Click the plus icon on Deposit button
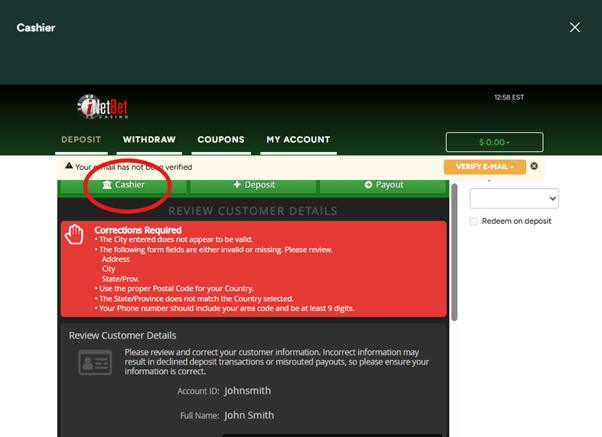Image resolution: width=602 pixels, height=437 pixels. point(237,185)
